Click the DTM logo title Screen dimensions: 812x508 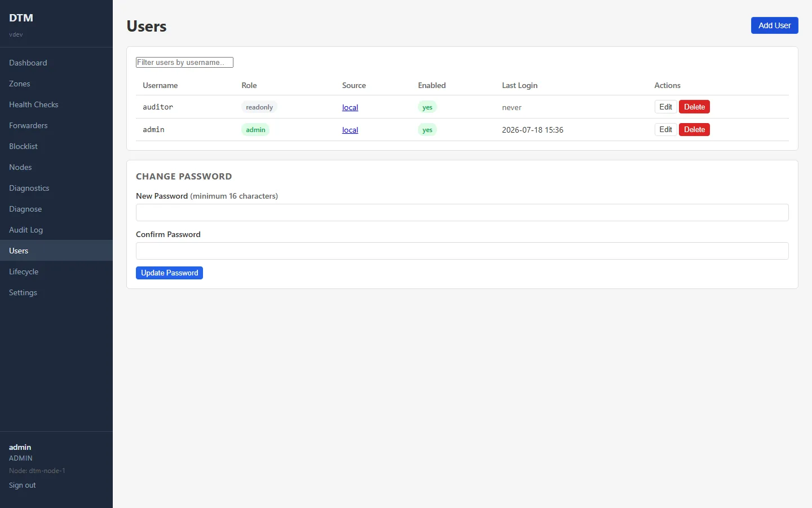tap(21, 17)
